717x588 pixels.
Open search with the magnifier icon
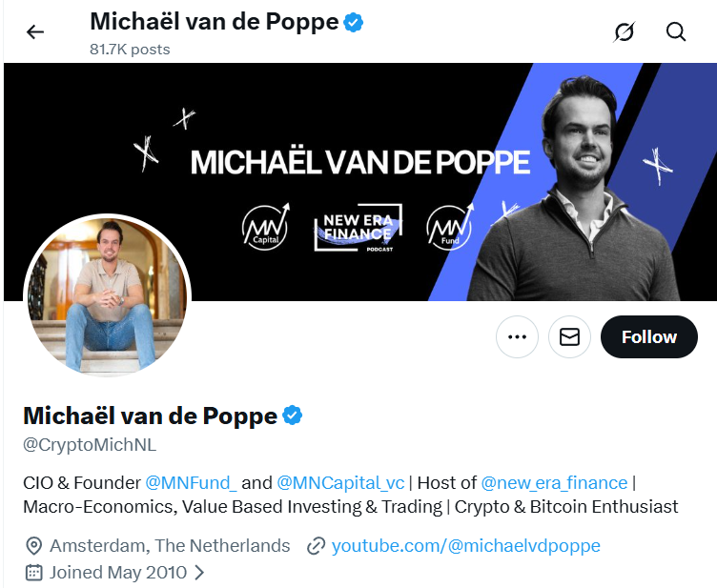pos(676,32)
